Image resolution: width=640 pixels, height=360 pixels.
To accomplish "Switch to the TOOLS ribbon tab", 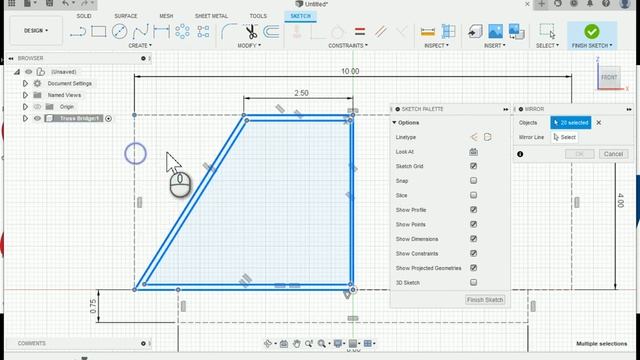I will coord(258,16).
